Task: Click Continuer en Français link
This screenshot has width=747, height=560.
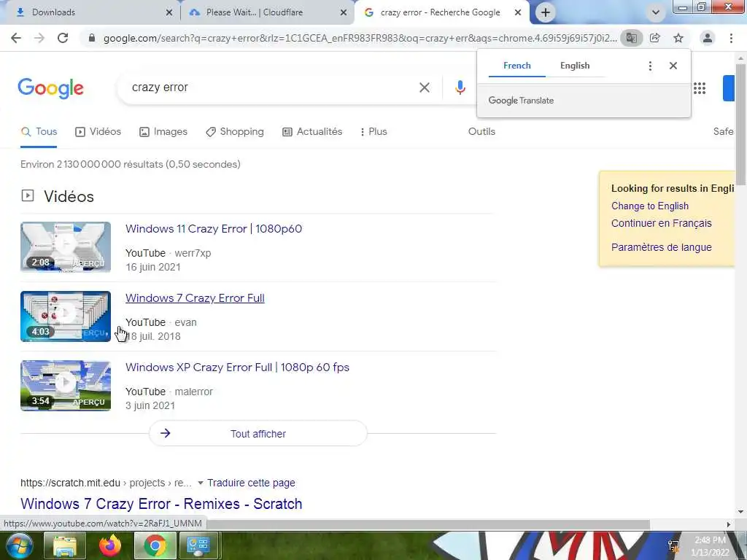Action: coord(661,223)
